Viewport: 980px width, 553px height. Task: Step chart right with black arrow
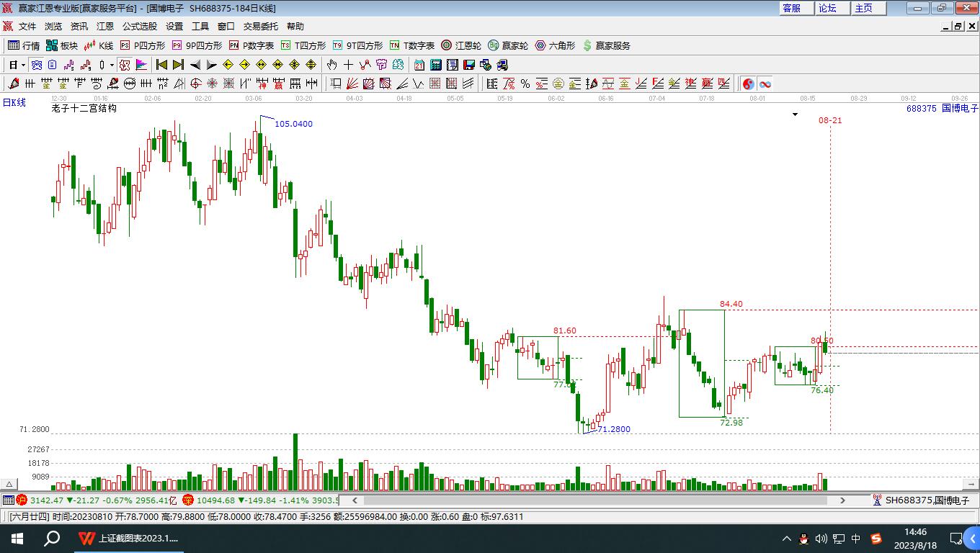(x=212, y=65)
